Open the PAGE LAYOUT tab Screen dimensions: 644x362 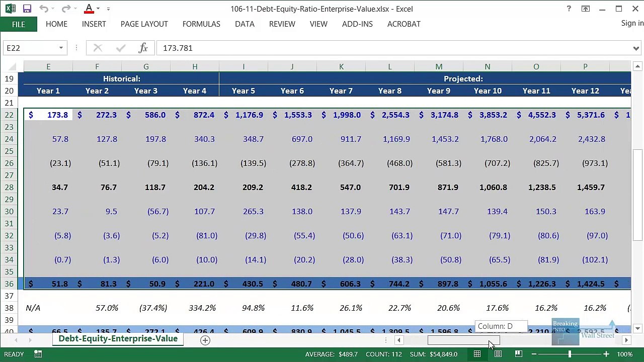pos(144,24)
